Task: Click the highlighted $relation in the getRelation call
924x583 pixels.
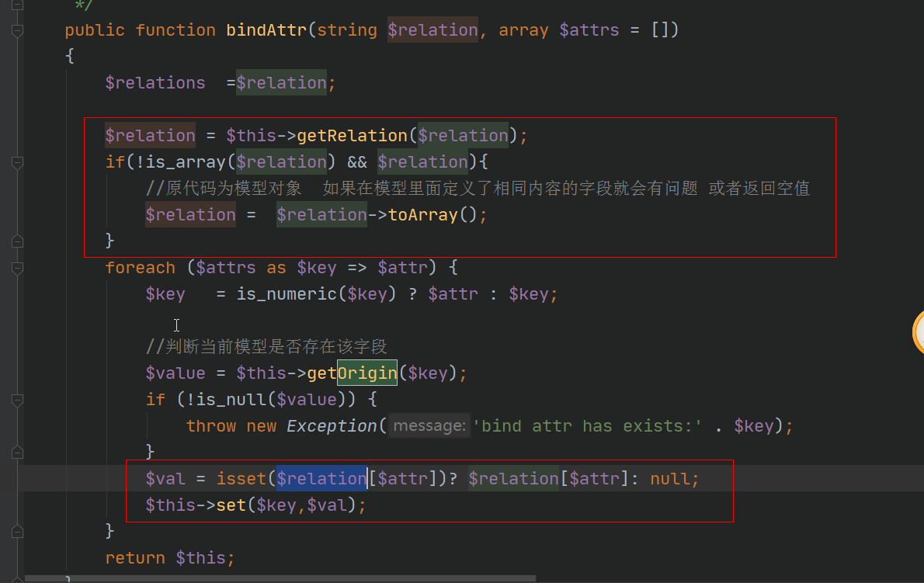Action: (x=463, y=135)
